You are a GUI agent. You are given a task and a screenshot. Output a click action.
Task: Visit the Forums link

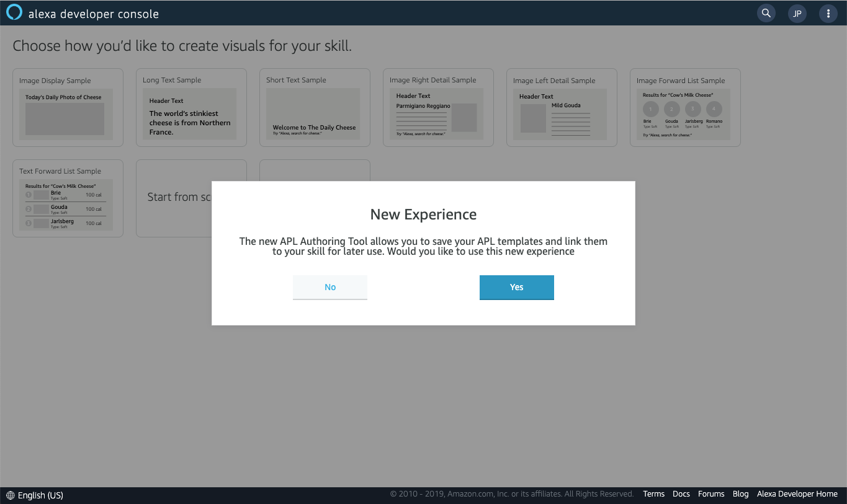711,493
